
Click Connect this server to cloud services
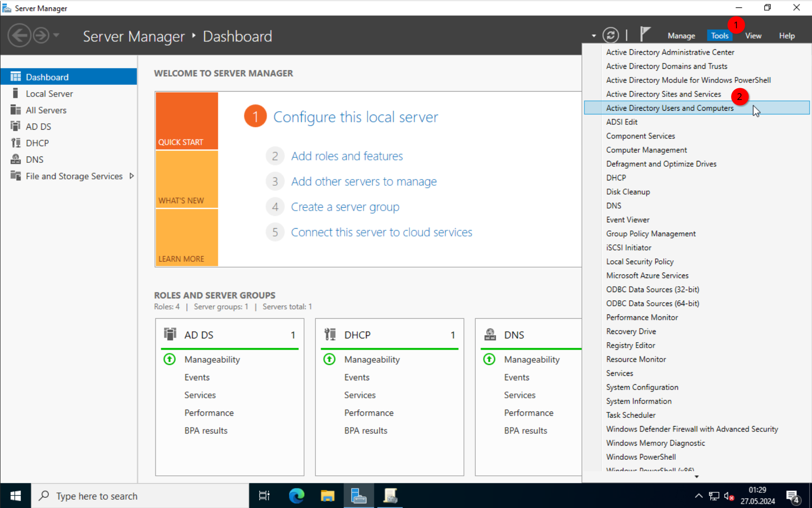pyautogui.click(x=382, y=232)
